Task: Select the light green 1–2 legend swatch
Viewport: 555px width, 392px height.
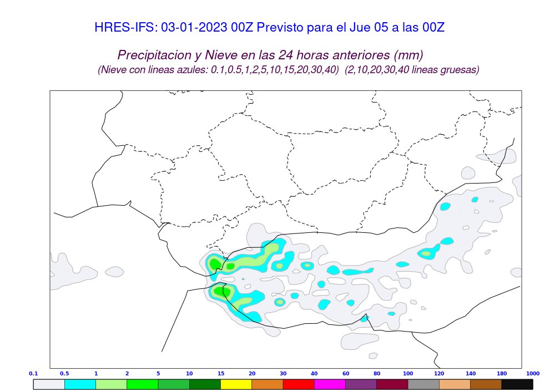Action: 112,385
